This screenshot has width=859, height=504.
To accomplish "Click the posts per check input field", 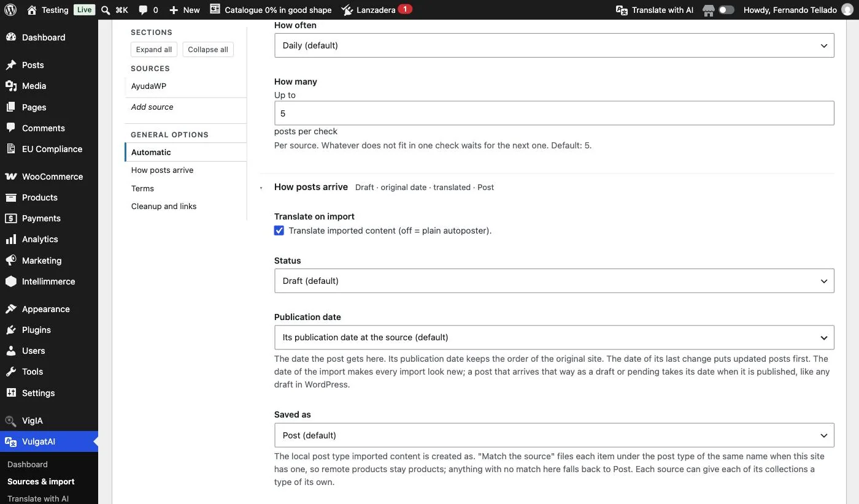I will coord(554,113).
